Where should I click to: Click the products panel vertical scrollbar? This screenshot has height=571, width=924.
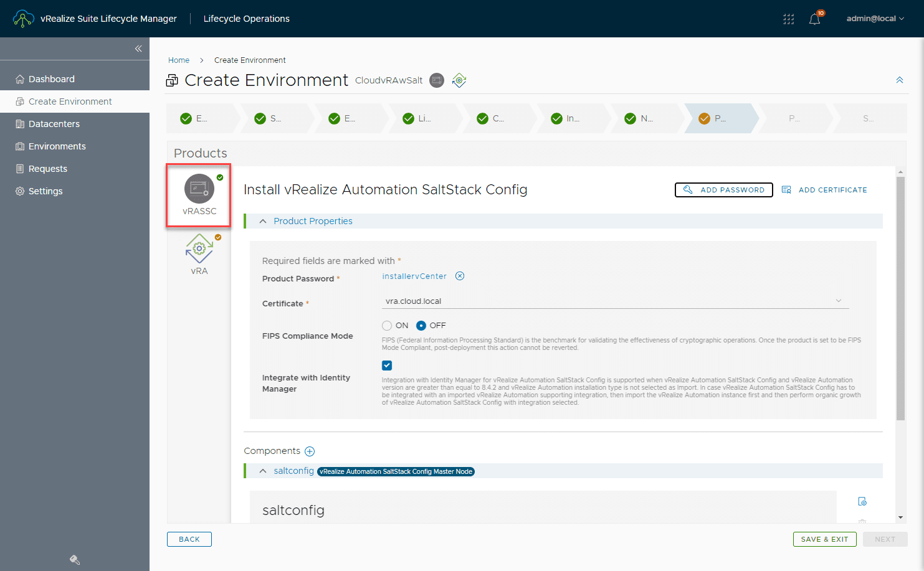900,299
